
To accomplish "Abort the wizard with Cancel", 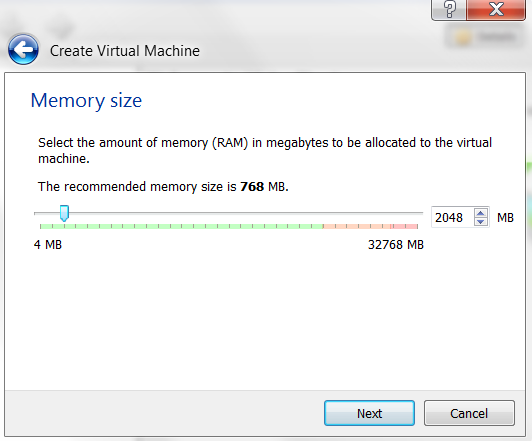I will coord(469,413).
